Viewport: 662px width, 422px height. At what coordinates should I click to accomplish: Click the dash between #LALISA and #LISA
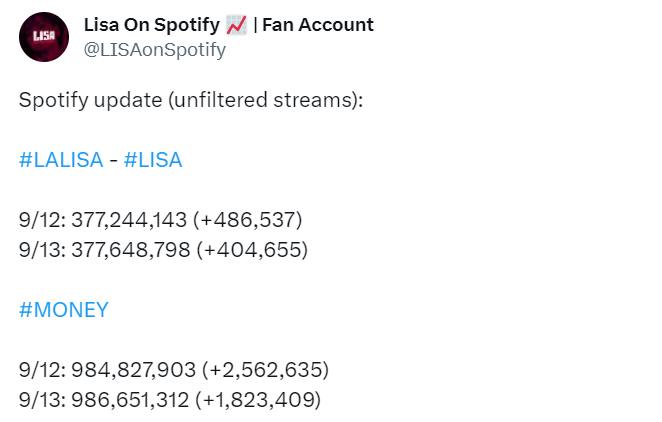(114, 161)
